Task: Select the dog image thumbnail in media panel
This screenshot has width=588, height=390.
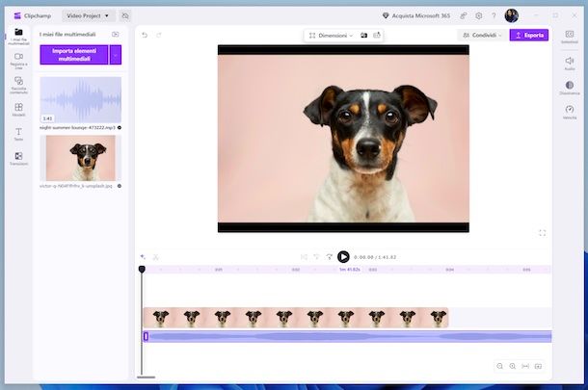Action: [x=81, y=158]
